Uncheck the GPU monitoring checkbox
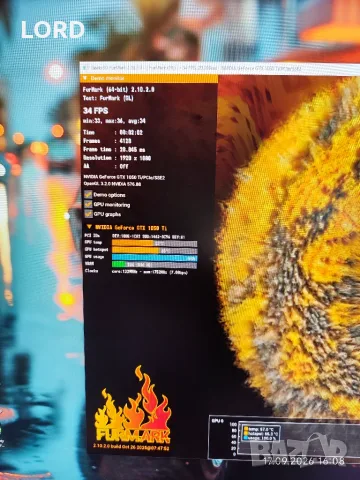Image resolution: width=360 pixels, height=480 pixels. tap(88, 204)
